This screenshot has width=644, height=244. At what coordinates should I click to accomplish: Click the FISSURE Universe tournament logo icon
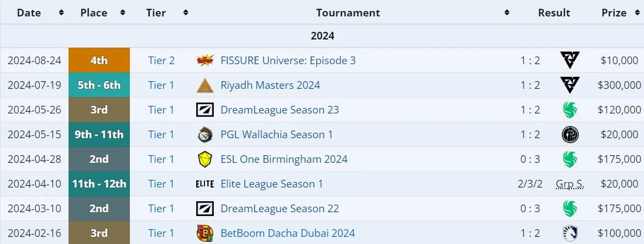coord(204,60)
